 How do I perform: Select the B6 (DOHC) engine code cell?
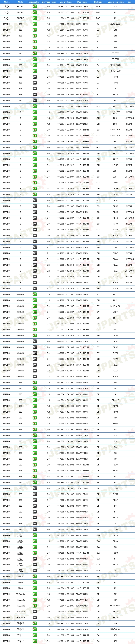[115, 629]
